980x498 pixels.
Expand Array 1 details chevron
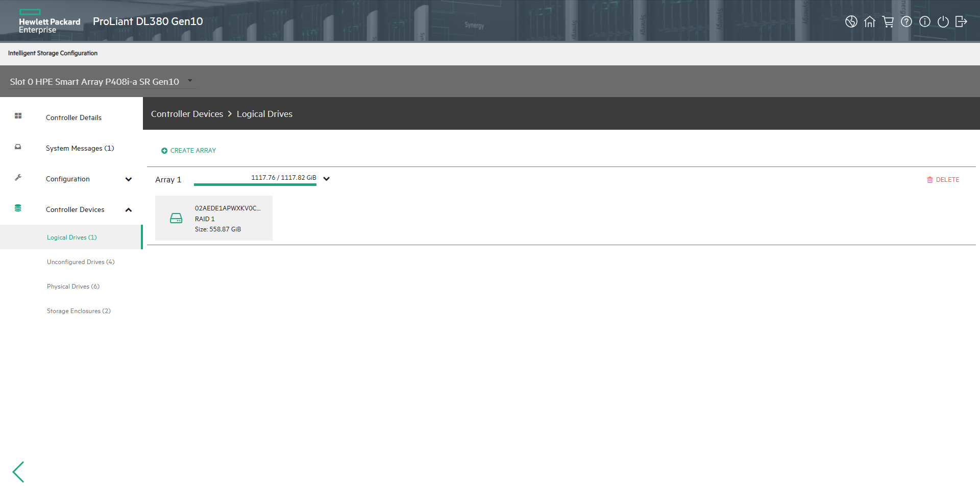tap(327, 179)
